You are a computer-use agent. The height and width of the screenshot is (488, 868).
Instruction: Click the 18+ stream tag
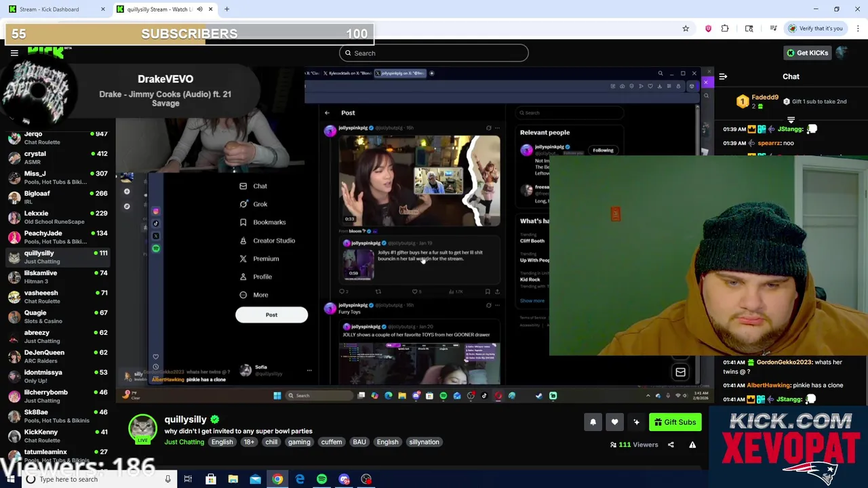[249, 442]
